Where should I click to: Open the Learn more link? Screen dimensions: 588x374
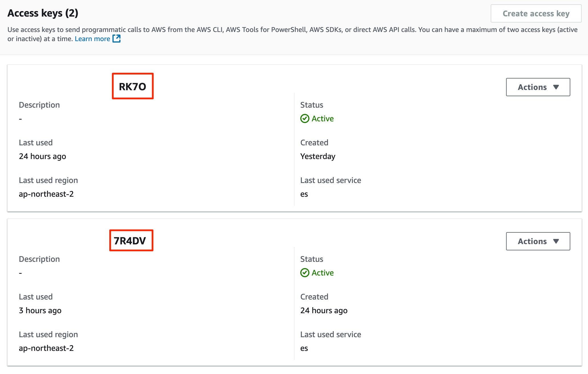click(x=92, y=39)
